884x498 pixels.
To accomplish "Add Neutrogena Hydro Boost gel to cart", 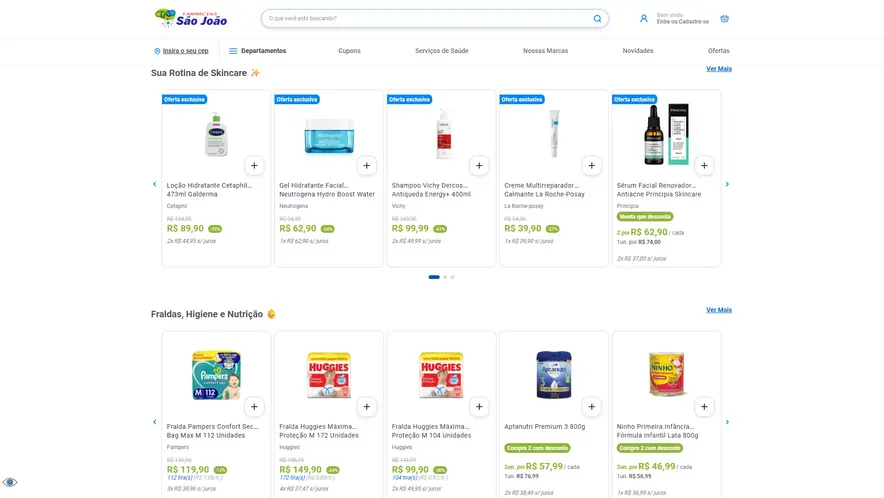I will pos(366,166).
